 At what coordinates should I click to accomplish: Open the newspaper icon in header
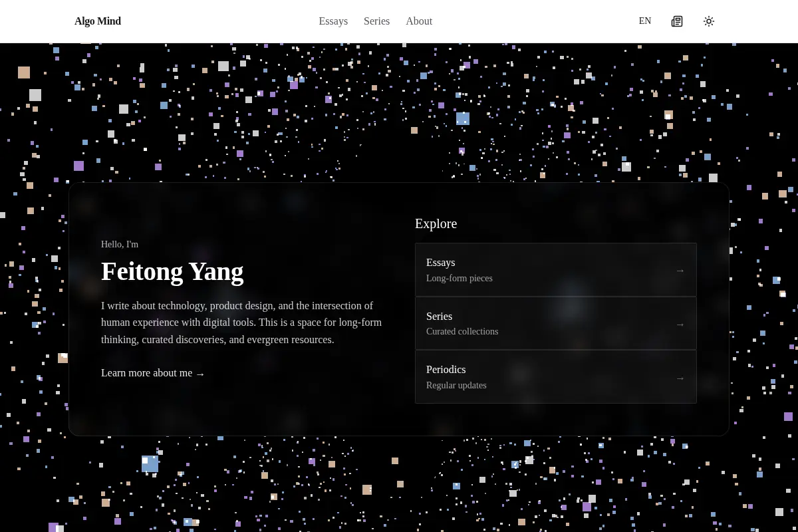click(677, 21)
